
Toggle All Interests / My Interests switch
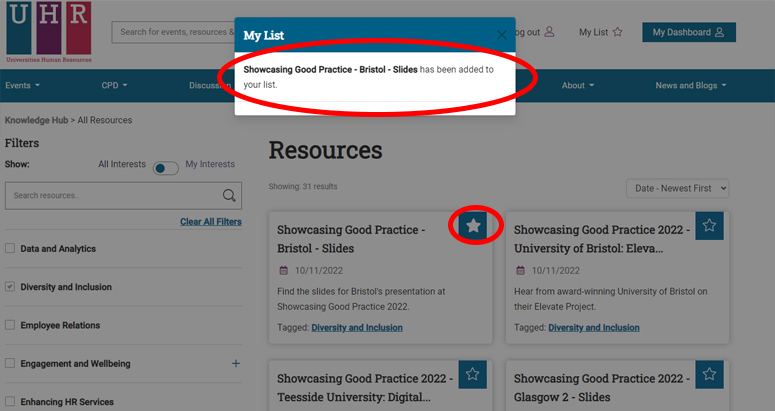point(166,168)
